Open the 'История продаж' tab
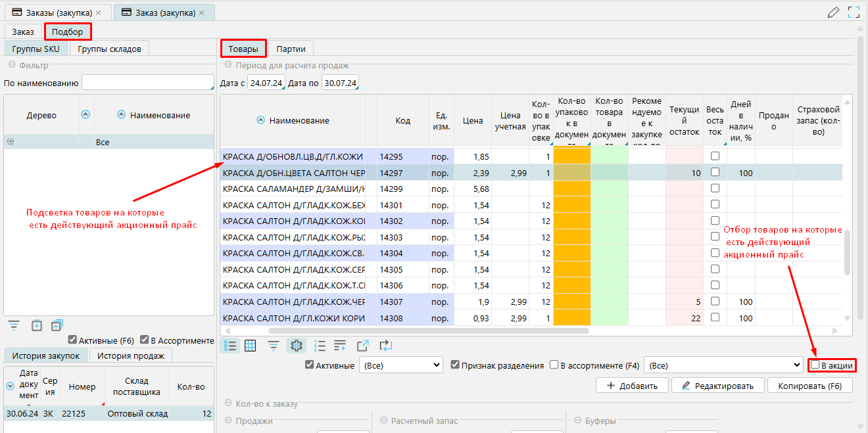Viewport: 868px width, 433px height. pos(130,355)
